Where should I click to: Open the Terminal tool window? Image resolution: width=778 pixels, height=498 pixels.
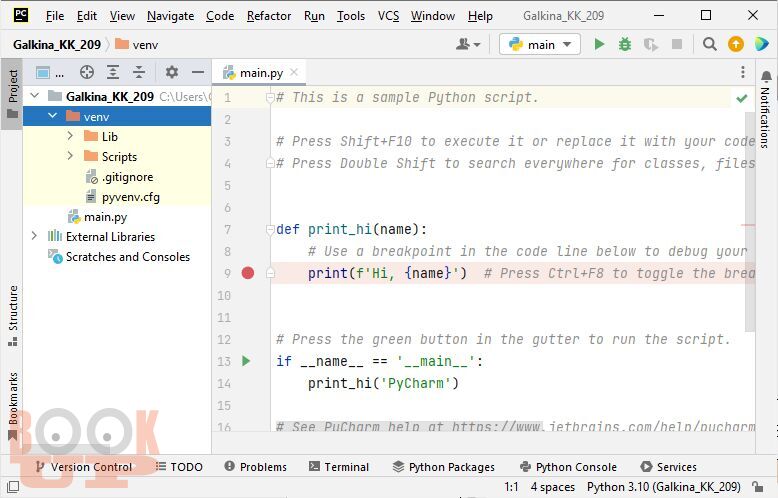339,467
